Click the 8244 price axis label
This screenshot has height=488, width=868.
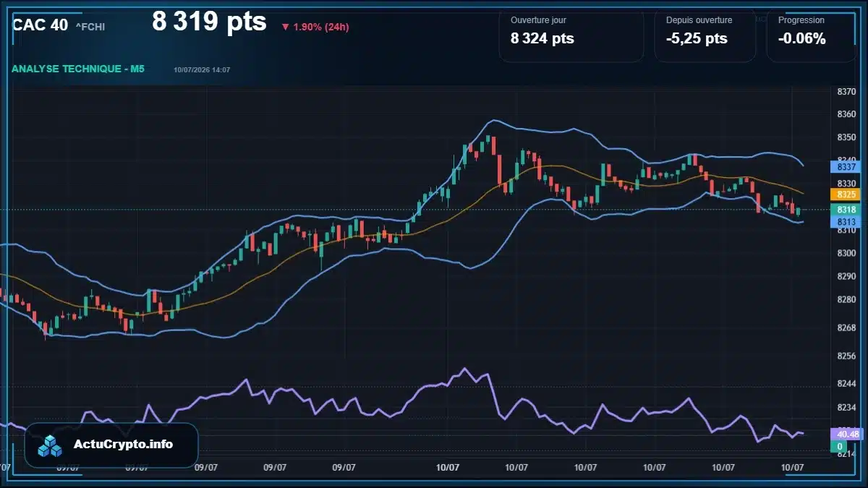click(846, 383)
